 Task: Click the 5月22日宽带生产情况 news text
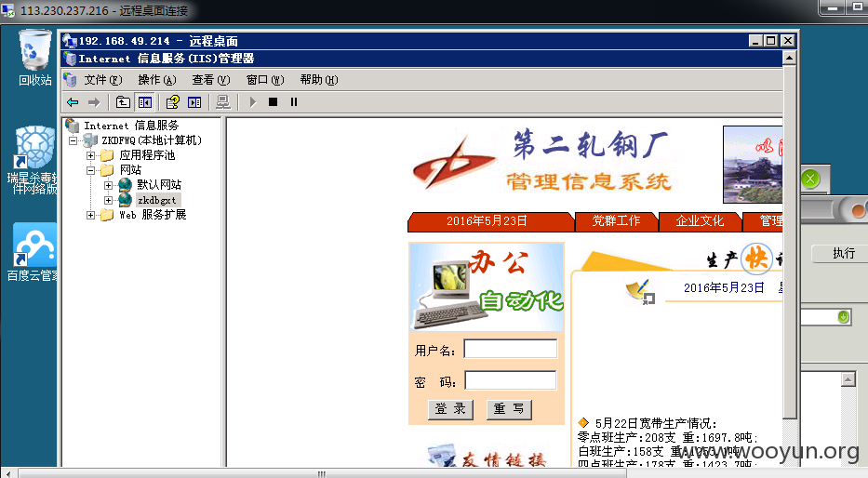(656, 424)
